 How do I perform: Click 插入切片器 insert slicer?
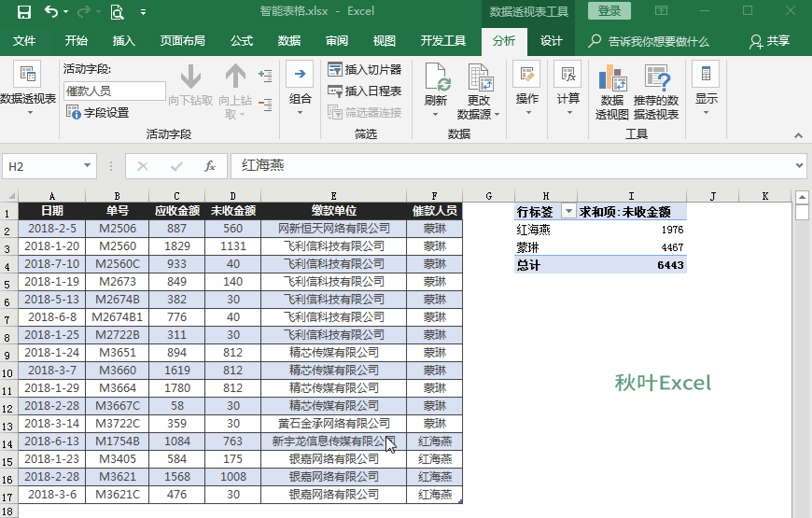click(x=365, y=69)
